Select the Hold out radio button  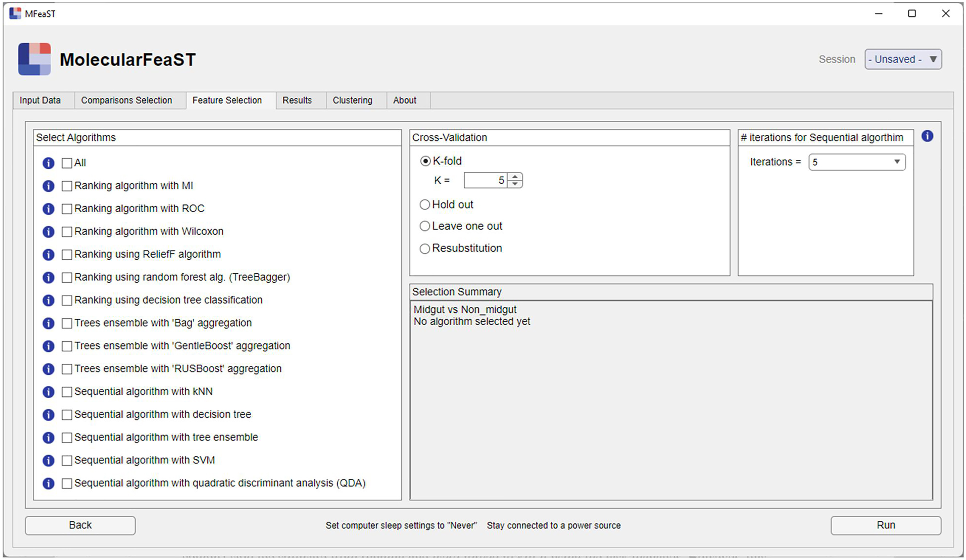point(425,205)
